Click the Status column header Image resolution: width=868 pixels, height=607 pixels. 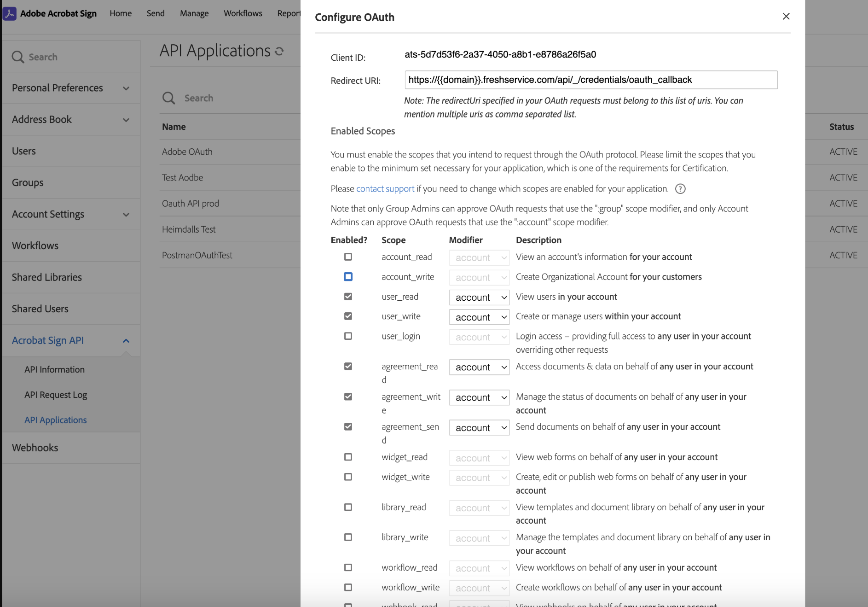841,127
